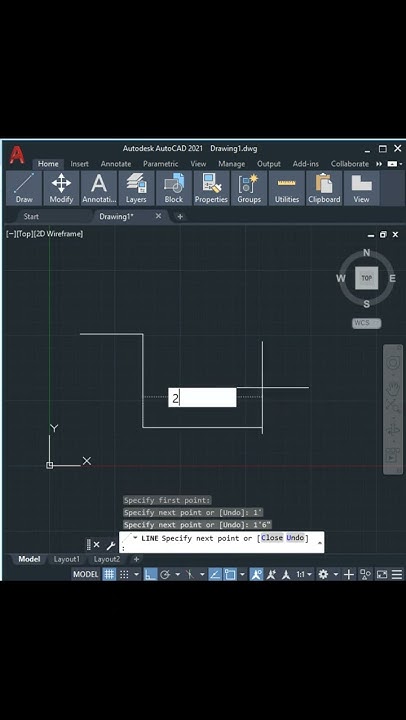Open the workspace switching gear icon
Viewport: 406px width, 720px height.
pyautogui.click(x=323, y=574)
